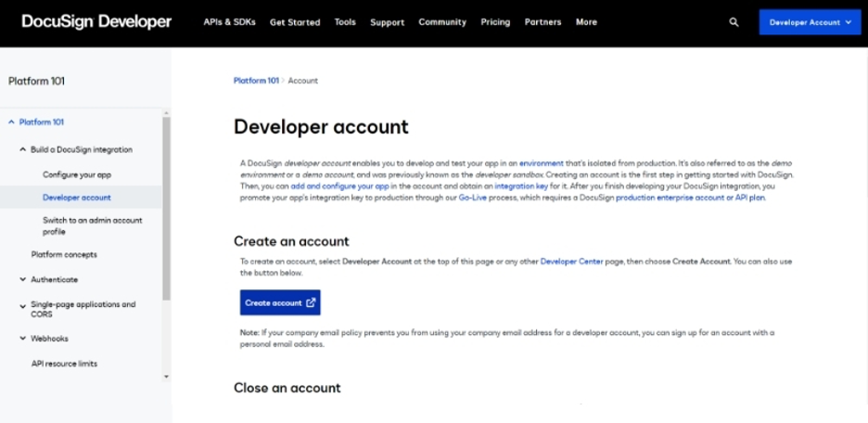Screen dimensions: 868x423
Task: Follow the environment link in paragraph
Action: pos(541,163)
